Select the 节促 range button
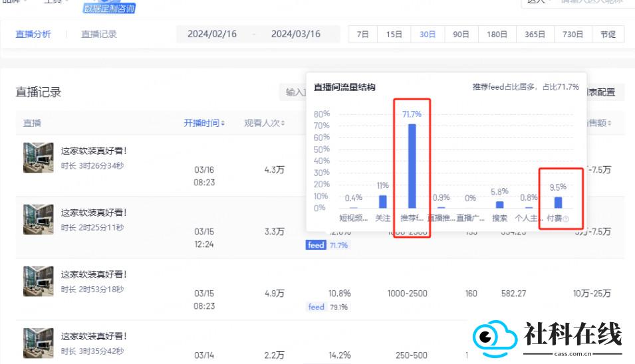This screenshot has width=635, height=364. (x=608, y=34)
